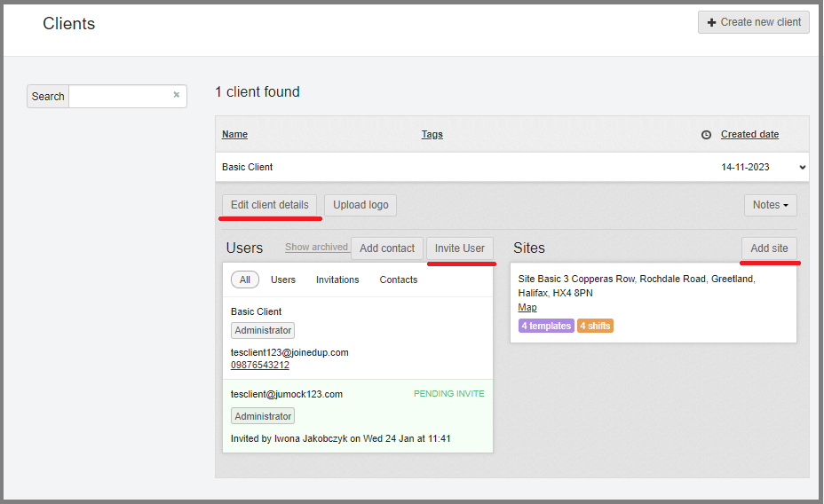Click into the Search input field
Image resolution: width=824 pixels, height=504 pixels.
coord(120,96)
